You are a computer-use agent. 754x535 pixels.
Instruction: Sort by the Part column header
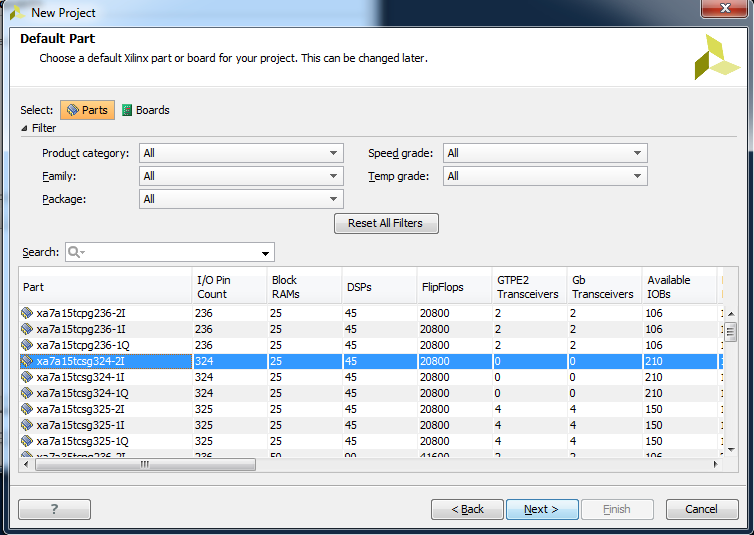click(105, 287)
